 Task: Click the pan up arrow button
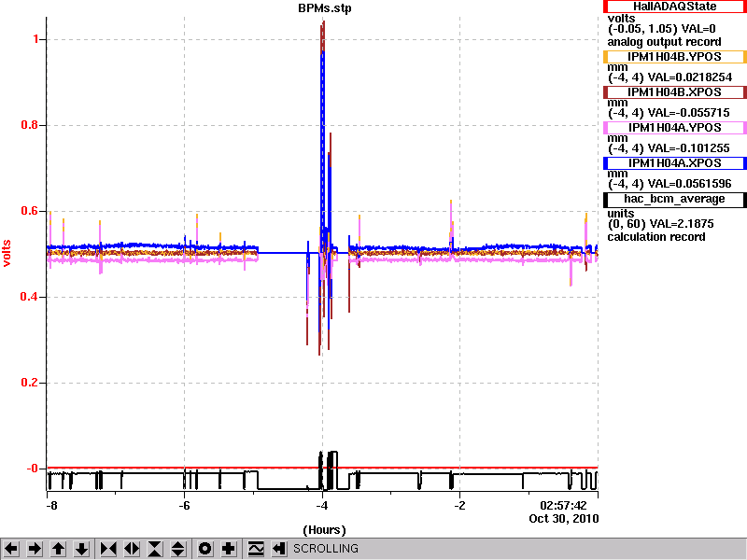coord(58,549)
